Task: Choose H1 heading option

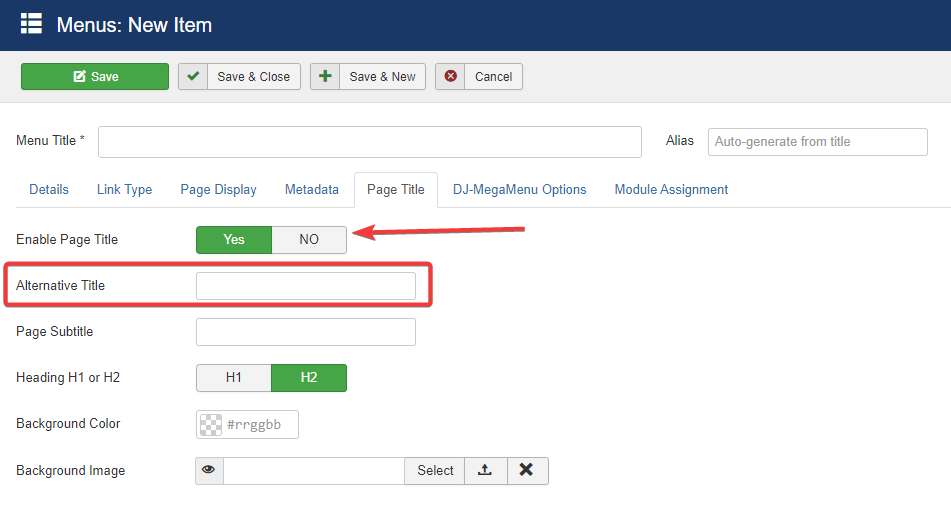Action: tap(234, 378)
